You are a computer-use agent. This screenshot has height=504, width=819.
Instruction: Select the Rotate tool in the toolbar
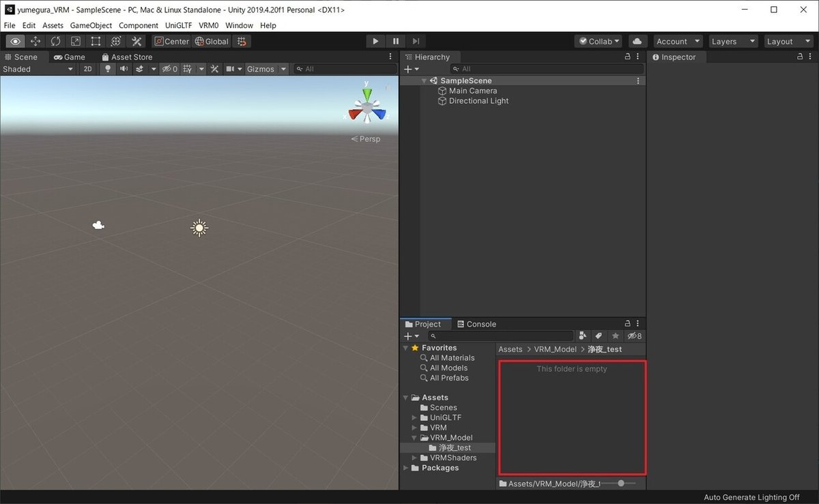55,41
